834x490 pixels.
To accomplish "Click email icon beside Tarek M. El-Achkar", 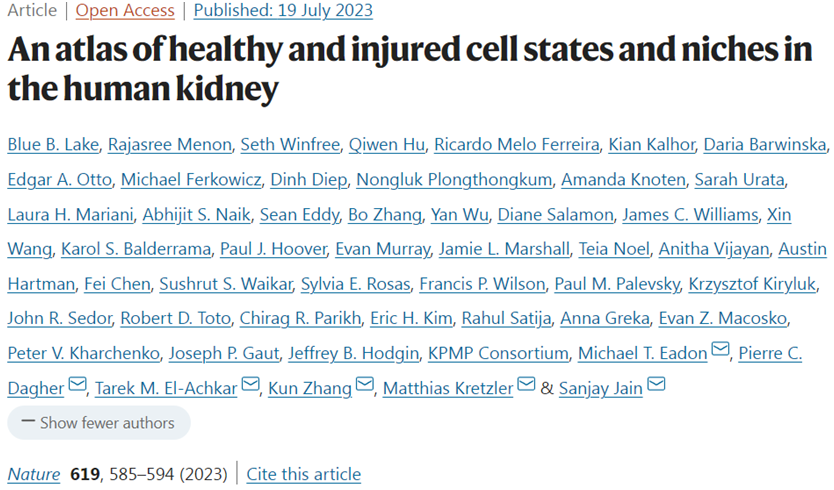I will click(250, 386).
